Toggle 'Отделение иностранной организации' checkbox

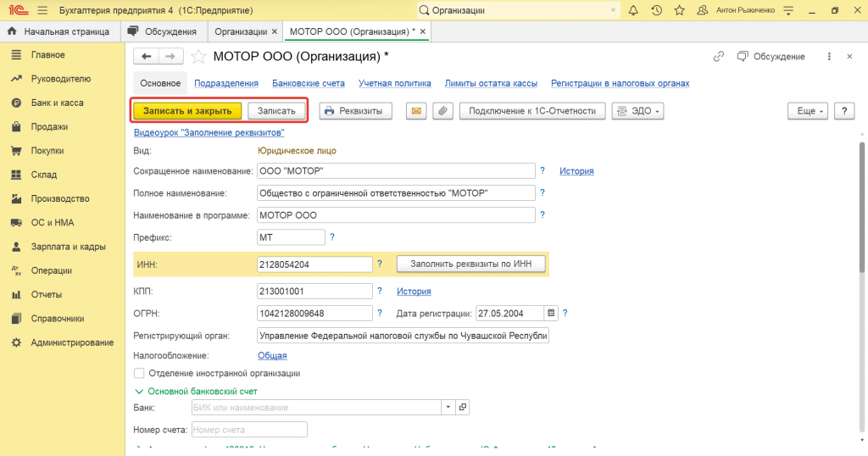click(x=140, y=373)
